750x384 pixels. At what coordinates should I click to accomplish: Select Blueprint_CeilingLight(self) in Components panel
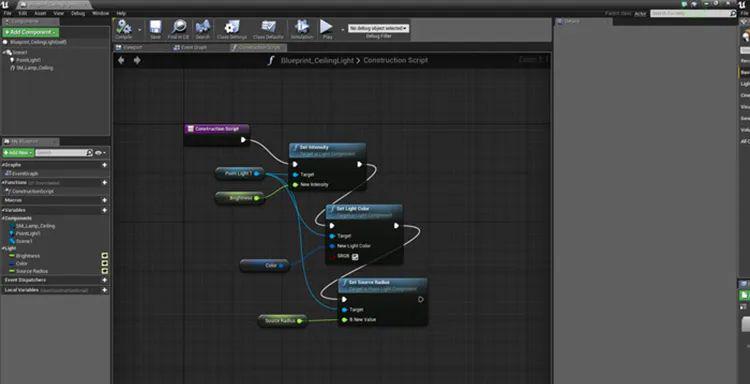click(x=38, y=42)
